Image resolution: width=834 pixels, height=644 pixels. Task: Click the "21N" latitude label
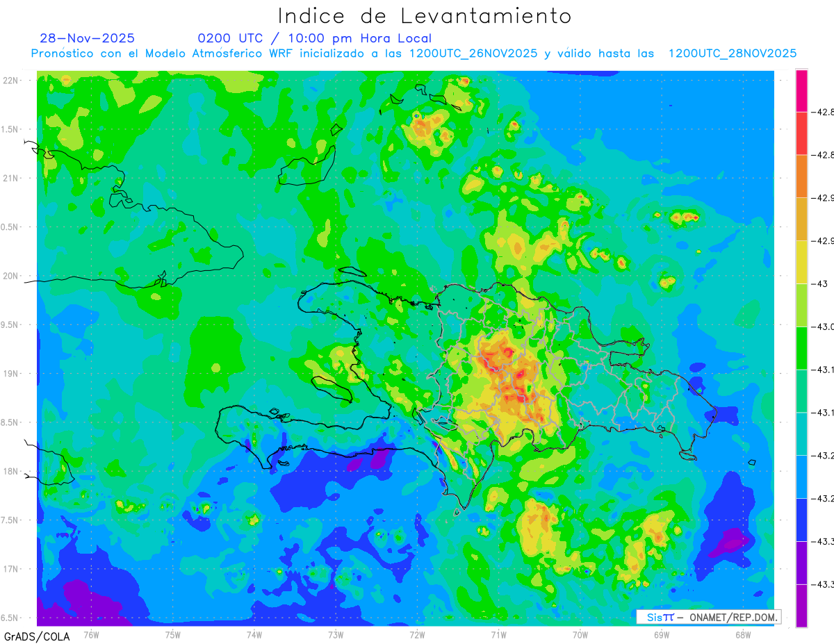(x=10, y=178)
